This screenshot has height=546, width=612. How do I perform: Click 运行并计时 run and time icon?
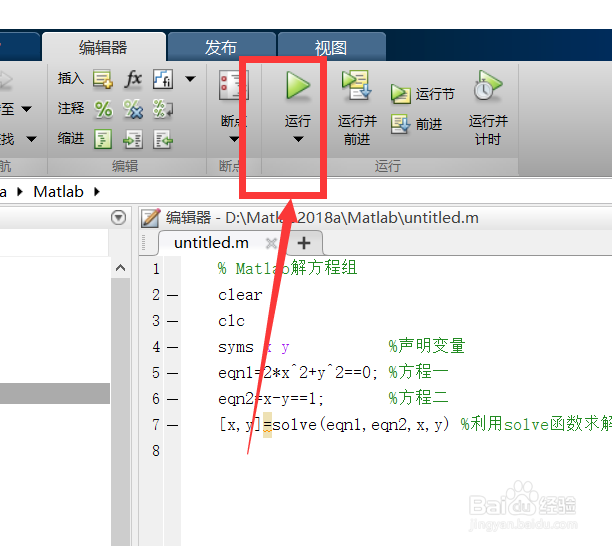click(487, 85)
